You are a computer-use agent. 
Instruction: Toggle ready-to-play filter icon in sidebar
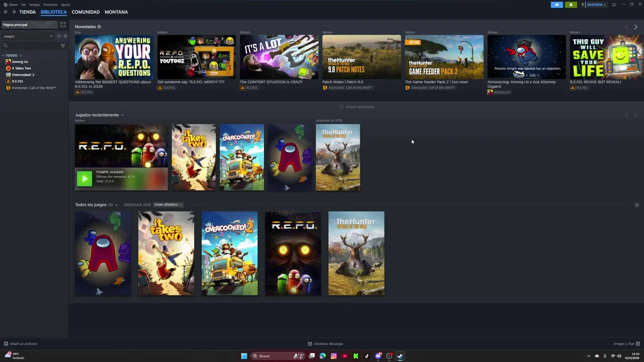[x=65, y=36]
